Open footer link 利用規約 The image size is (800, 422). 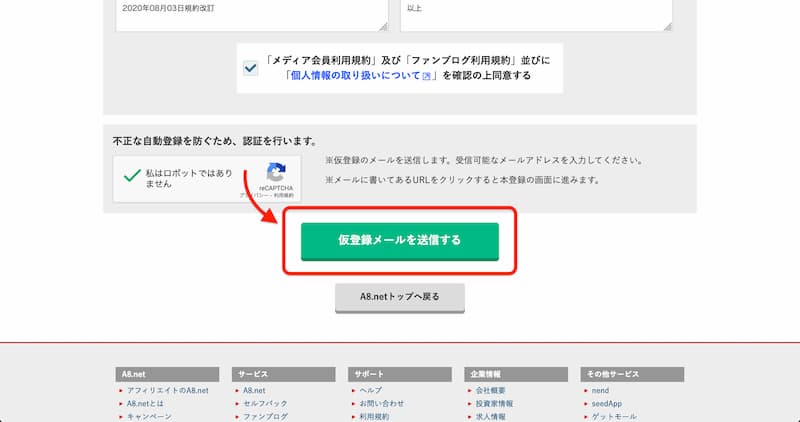click(374, 416)
